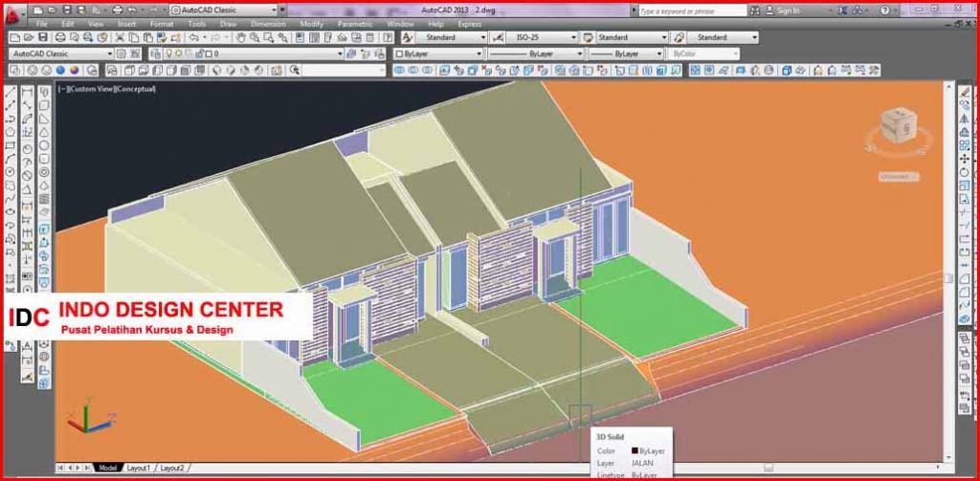Click the Print icon in quick access toolbar
This screenshot has height=481, width=980.
(x=116, y=11)
